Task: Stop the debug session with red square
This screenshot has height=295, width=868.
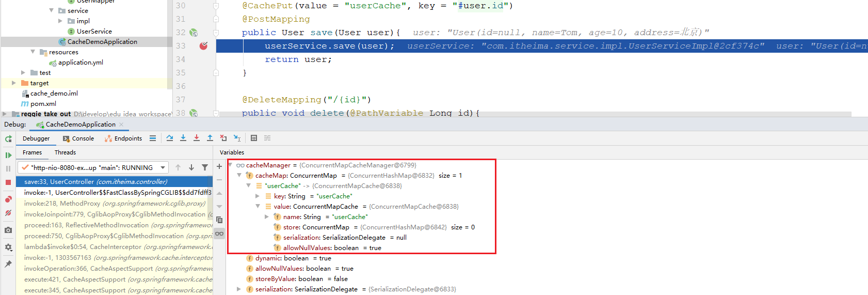Action: [8, 182]
